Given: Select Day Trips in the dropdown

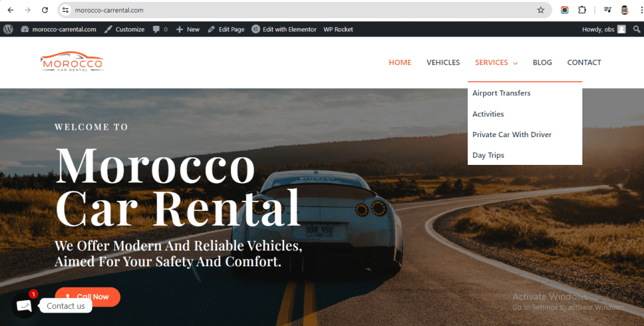Looking at the screenshot, I should [488, 155].
